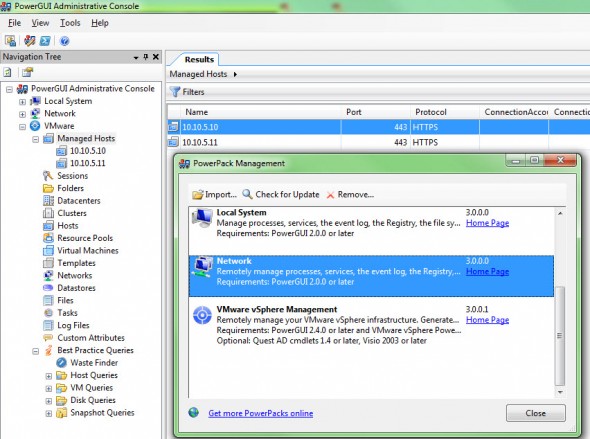Click Close in PowerPack Management dialog
The width and height of the screenshot is (590, 439).
(x=535, y=413)
